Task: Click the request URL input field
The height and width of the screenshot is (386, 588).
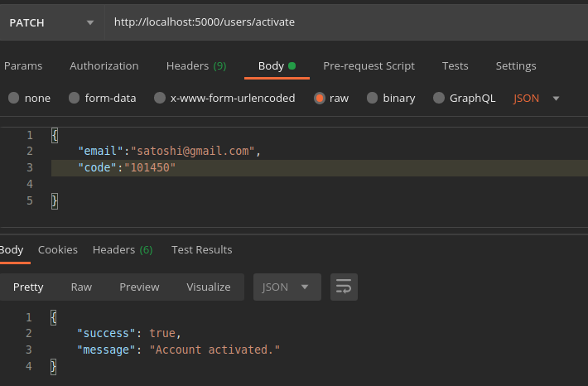Action: [x=344, y=22]
